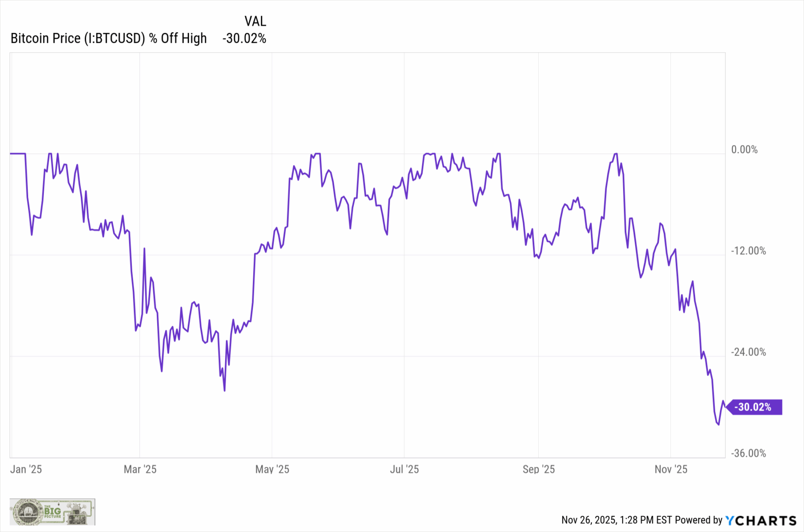Click the -30.02% value under VAL
This screenshot has width=804, height=532.
(244, 38)
